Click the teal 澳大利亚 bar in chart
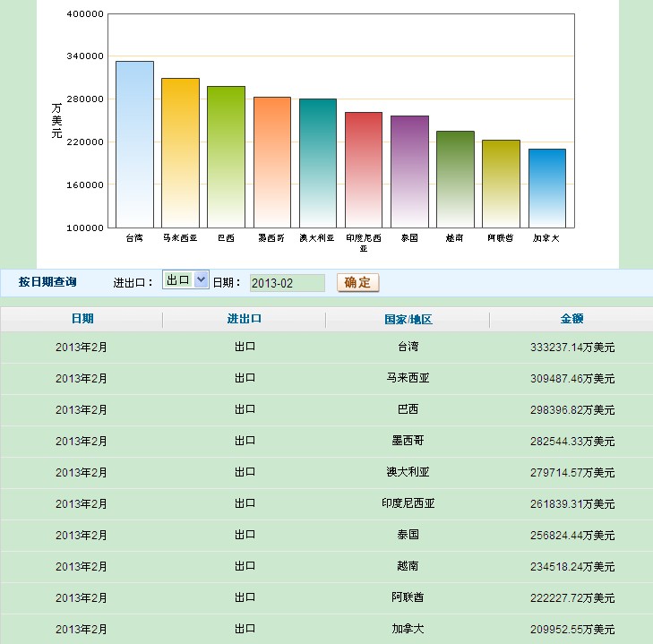 (x=318, y=163)
